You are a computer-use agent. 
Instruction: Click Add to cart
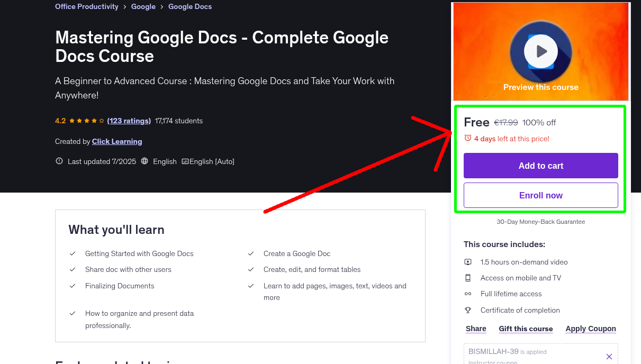540,166
